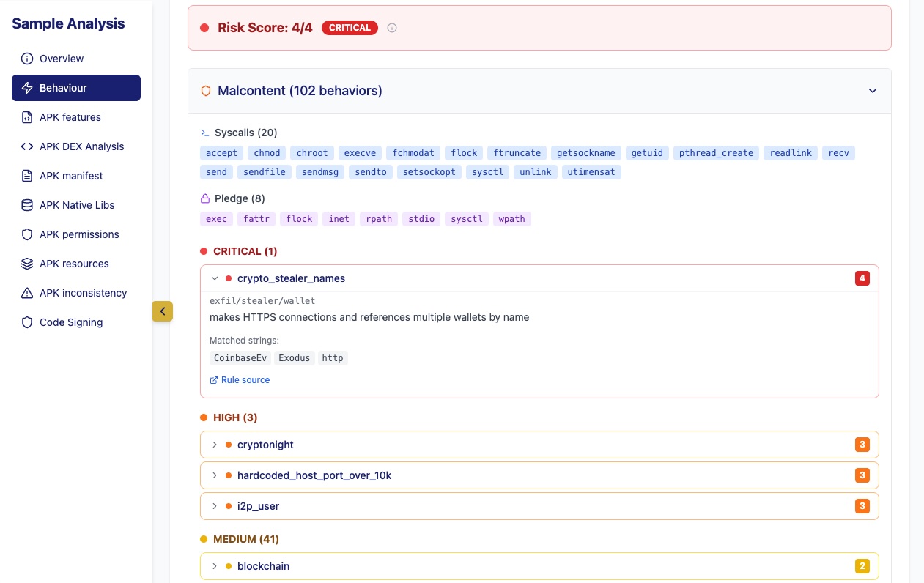This screenshot has height=583, width=924.
Task: Collapse the sidebar with the arrow toggle
Action: click(163, 311)
